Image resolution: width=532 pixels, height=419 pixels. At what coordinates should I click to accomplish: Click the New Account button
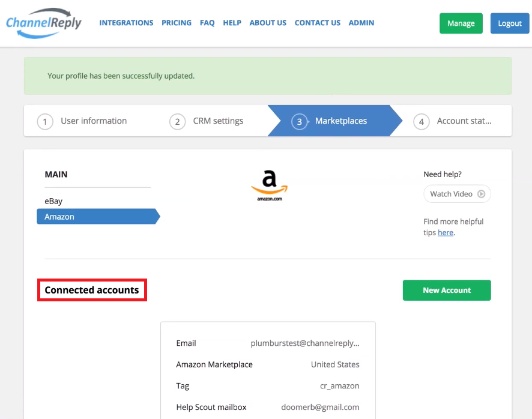click(447, 290)
